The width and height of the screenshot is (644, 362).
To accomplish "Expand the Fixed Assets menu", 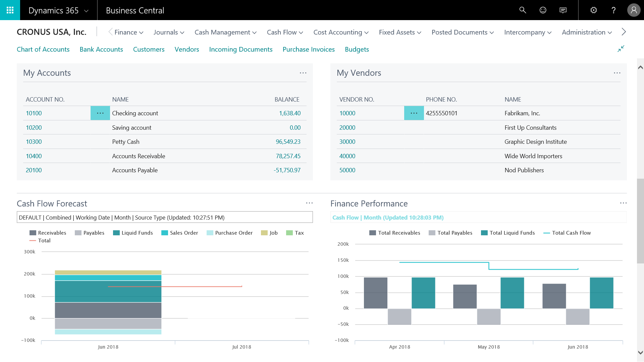I will (400, 32).
